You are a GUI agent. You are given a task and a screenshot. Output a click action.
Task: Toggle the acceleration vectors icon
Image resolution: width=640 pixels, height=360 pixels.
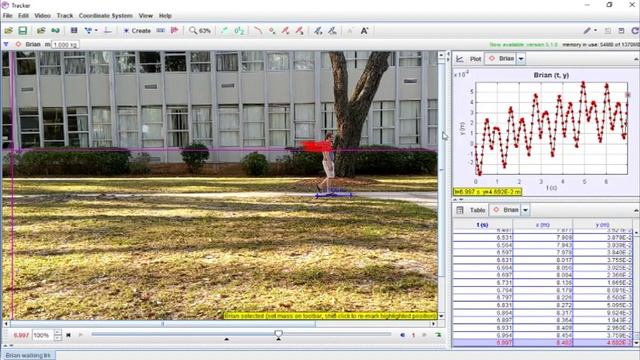tap(300, 31)
